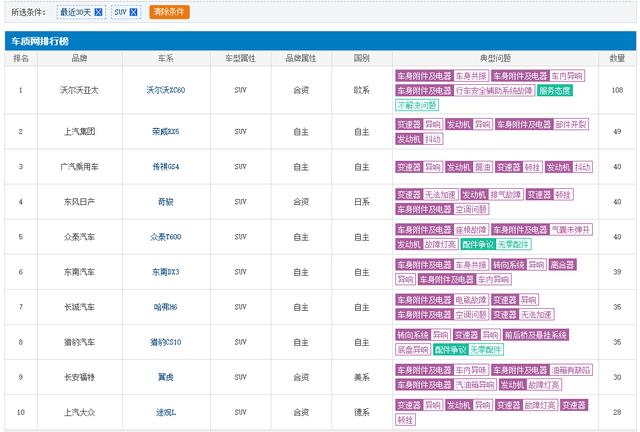
Task: Click the quantity value 39
Action: [617, 272]
